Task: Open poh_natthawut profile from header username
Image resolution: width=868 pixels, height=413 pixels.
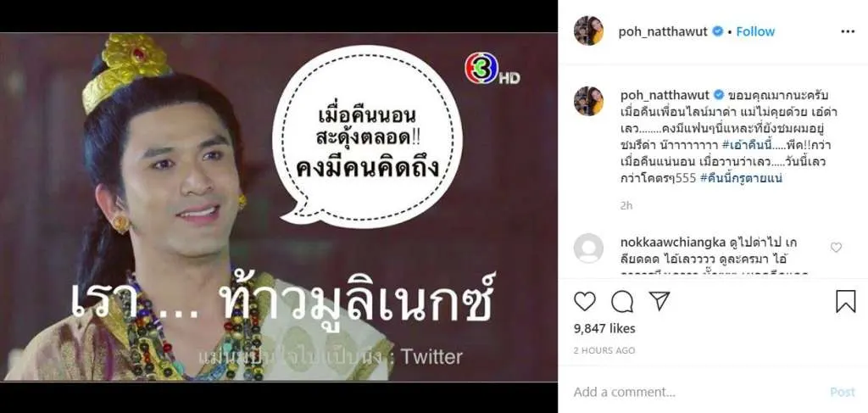Action: (x=663, y=31)
